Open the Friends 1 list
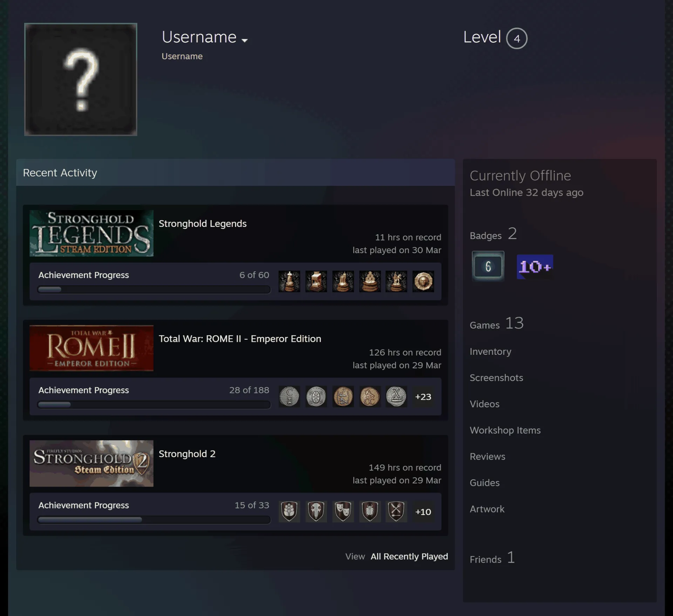This screenshot has width=673, height=616. [492, 558]
